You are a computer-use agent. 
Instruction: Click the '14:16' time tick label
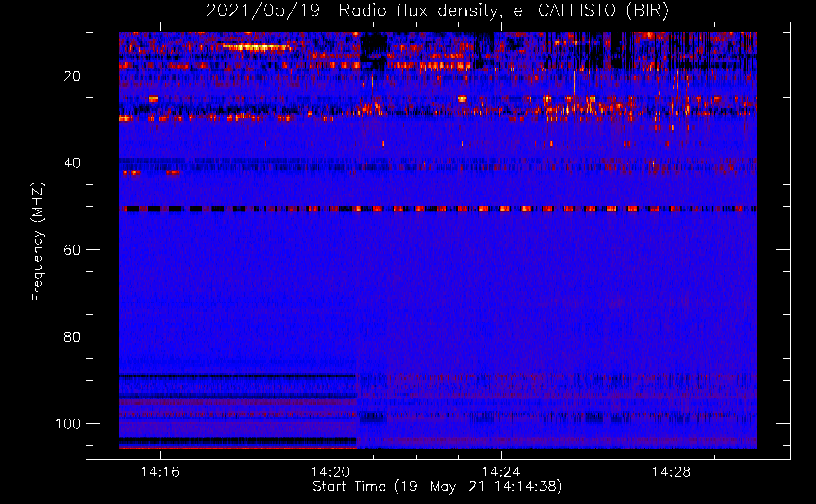tap(160, 472)
